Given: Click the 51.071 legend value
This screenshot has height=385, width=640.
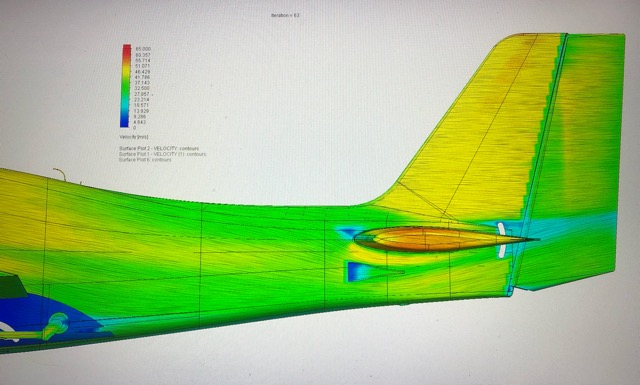Looking at the screenshot, I should click(x=142, y=66).
